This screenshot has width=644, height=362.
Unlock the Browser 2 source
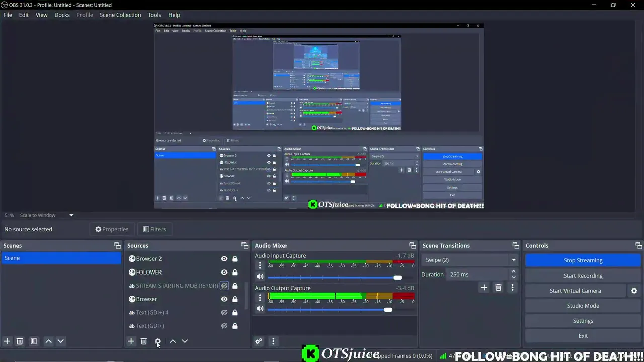click(x=235, y=259)
